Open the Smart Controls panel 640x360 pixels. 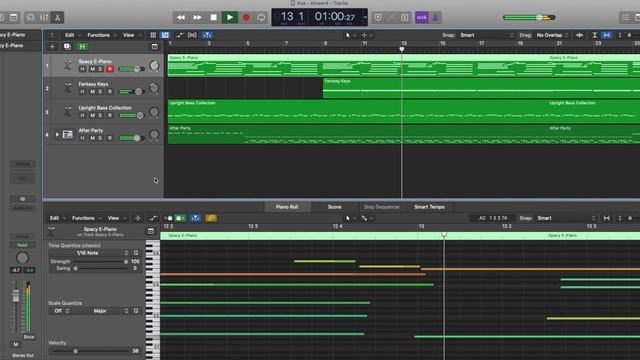point(30,18)
